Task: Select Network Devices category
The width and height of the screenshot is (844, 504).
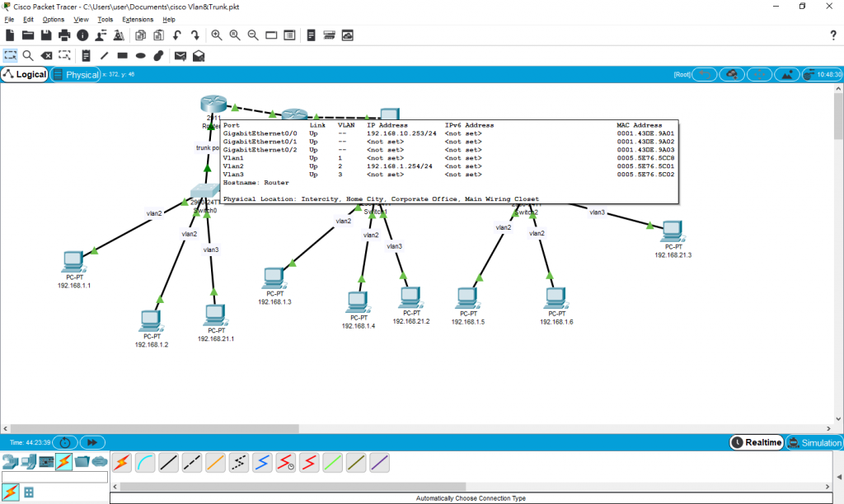Action: [x=10, y=461]
